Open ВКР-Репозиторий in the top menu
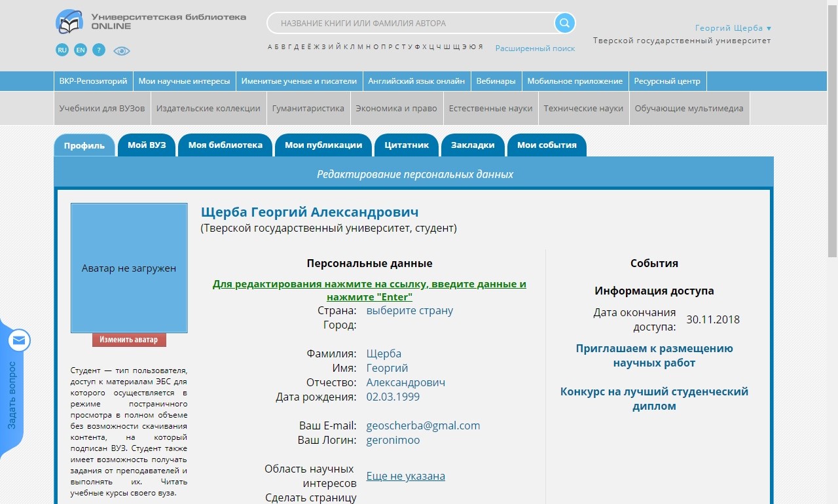 [x=93, y=81]
